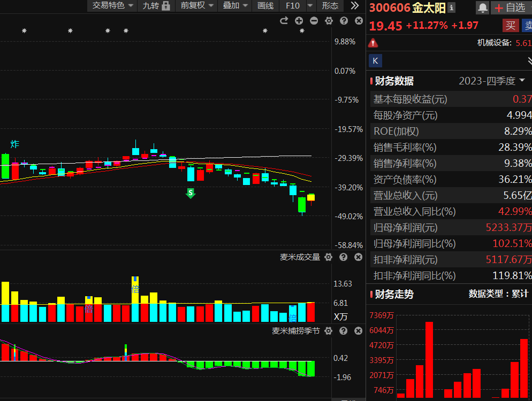Click the green S sell signal marker
Image resolution: width=532 pixels, height=401 pixels.
click(191, 194)
